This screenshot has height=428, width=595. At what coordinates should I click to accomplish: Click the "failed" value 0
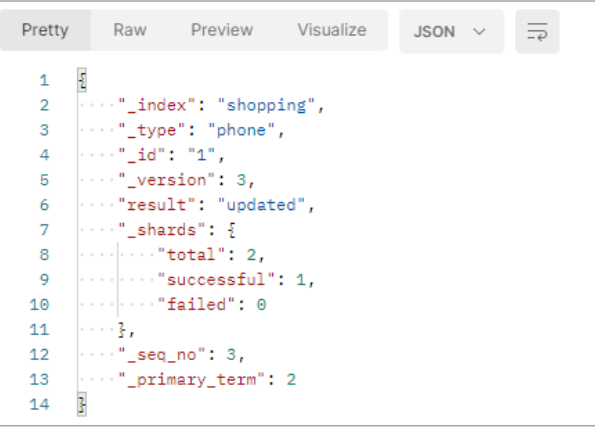[261, 305]
